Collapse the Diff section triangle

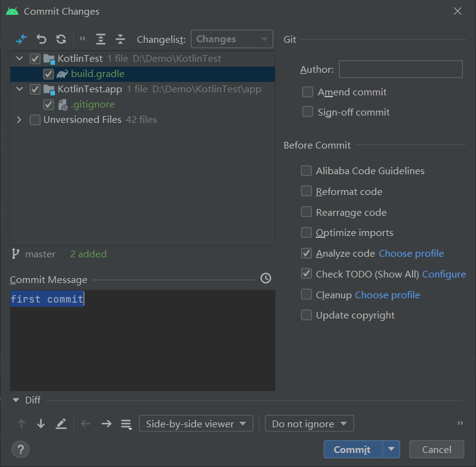pyautogui.click(x=16, y=400)
